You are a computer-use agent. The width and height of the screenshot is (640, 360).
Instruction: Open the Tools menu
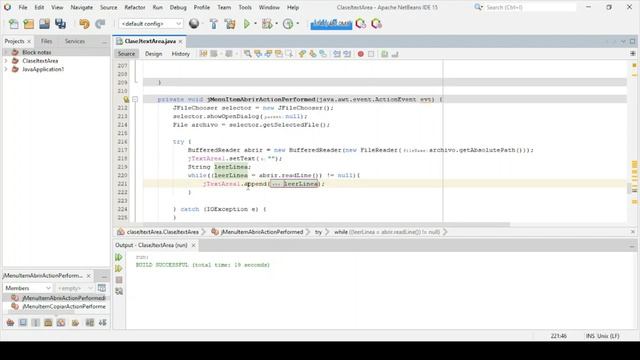(245, 7)
